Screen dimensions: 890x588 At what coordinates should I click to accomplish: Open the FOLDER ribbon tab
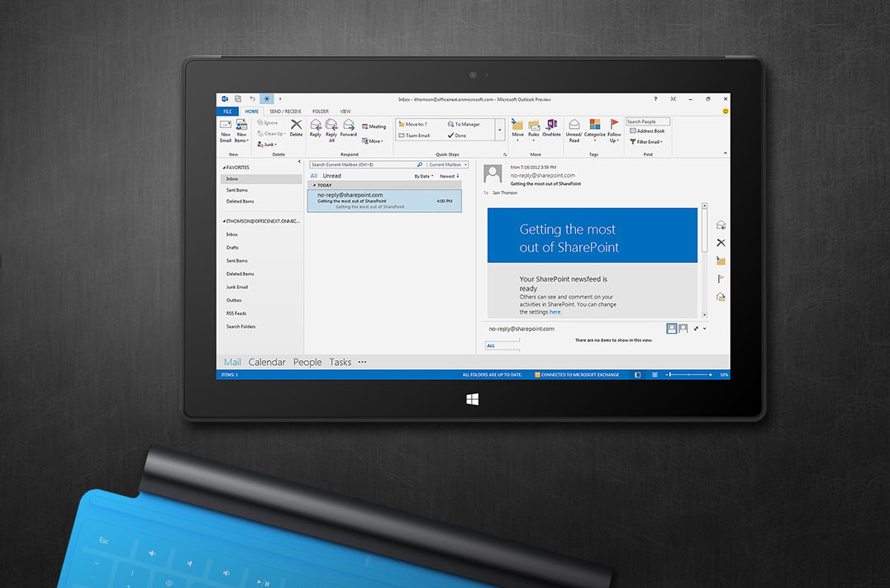point(321,111)
